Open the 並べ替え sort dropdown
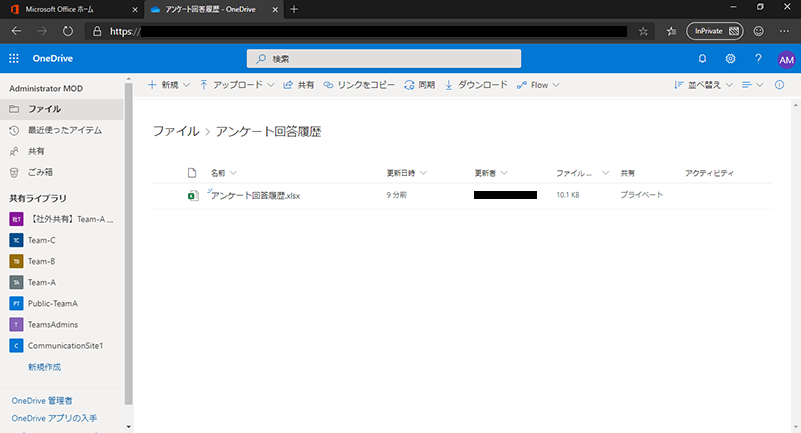Viewport: 801px width, 433px height. (x=705, y=85)
